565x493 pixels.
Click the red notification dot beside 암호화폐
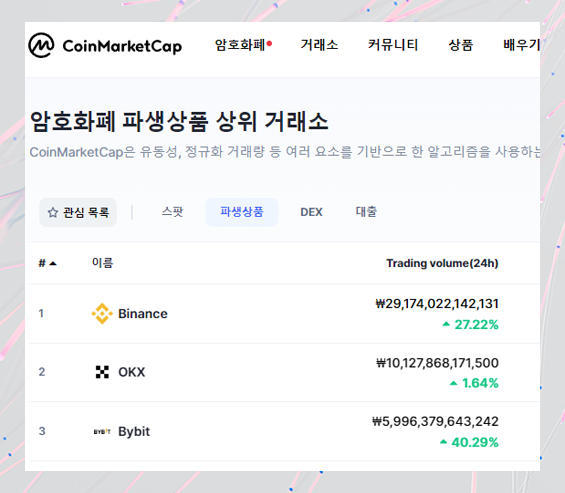[x=269, y=44]
